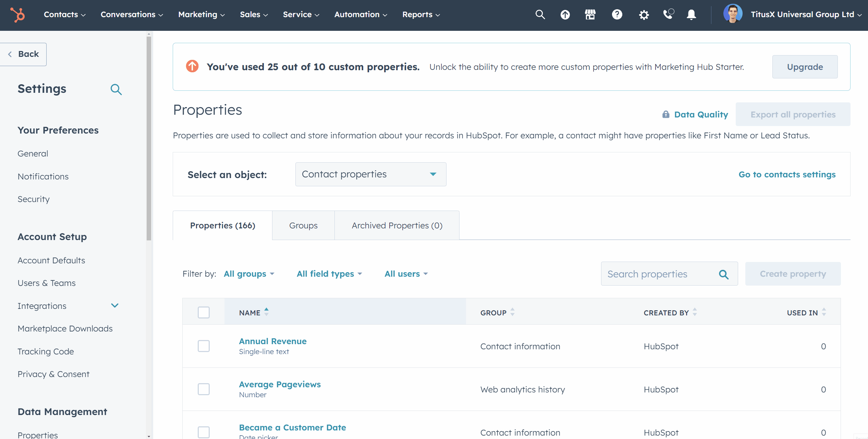Viewport: 868px width, 439px height.
Task: Open the notifications bell
Action: tap(691, 15)
